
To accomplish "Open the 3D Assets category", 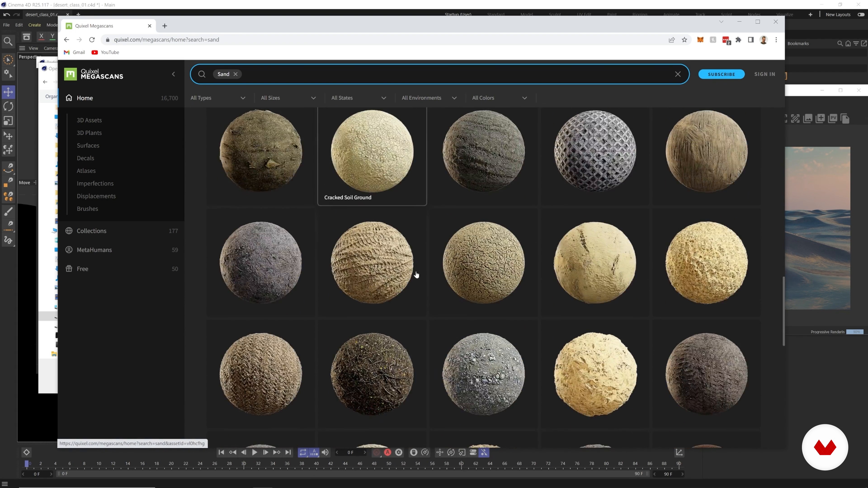I will click(x=89, y=120).
